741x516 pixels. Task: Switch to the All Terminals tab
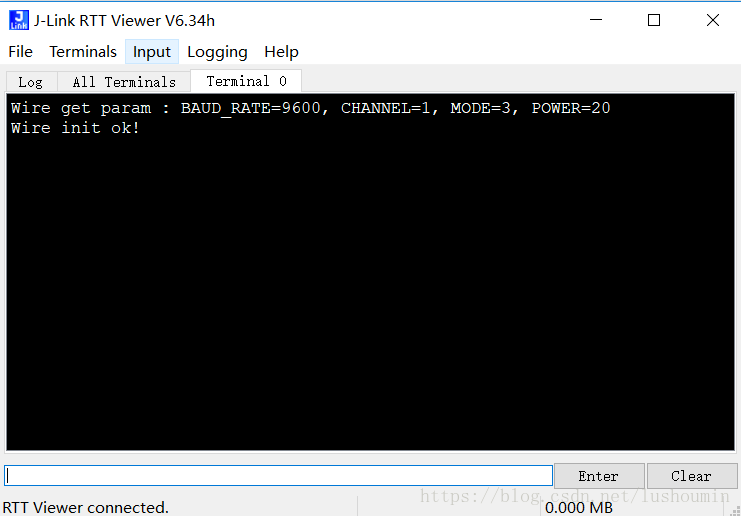[124, 82]
